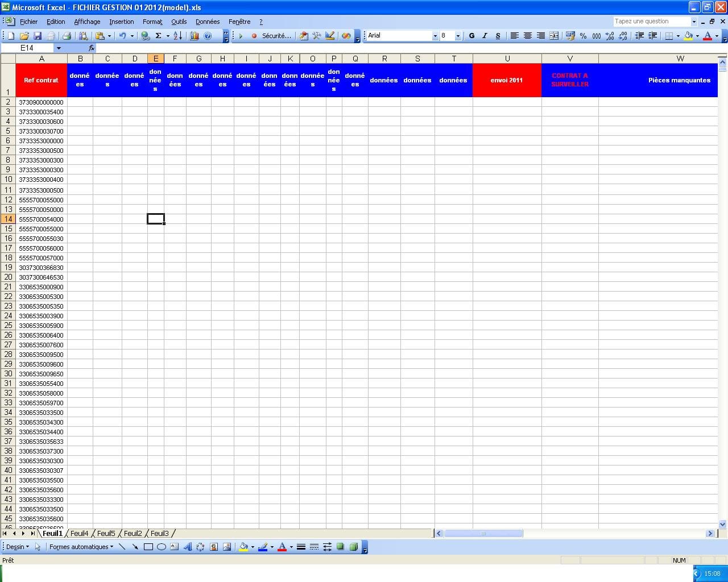Open Print Preview magnifier icon
This screenshot has height=582, width=728.
pos(84,36)
